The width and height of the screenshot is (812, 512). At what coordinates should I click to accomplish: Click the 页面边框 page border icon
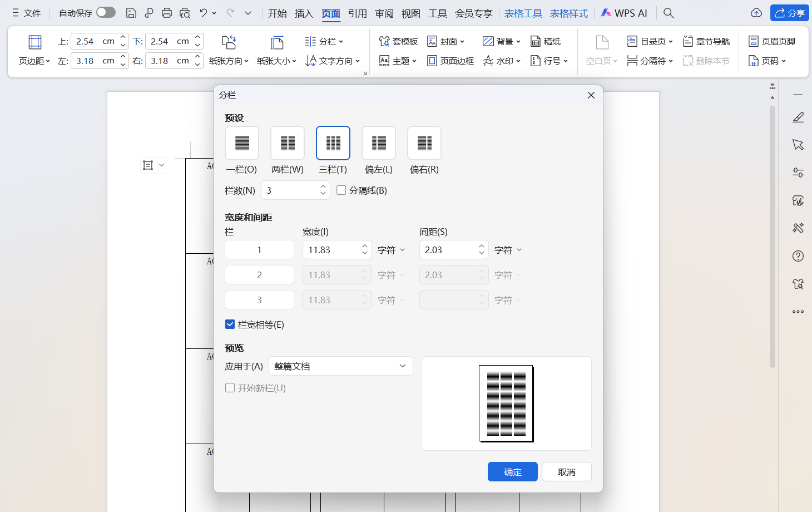(x=432, y=61)
